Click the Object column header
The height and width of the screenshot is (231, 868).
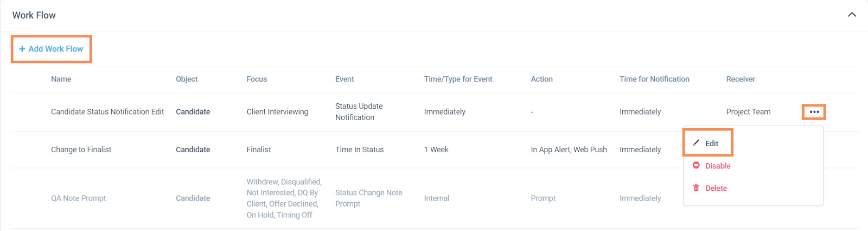(x=187, y=79)
